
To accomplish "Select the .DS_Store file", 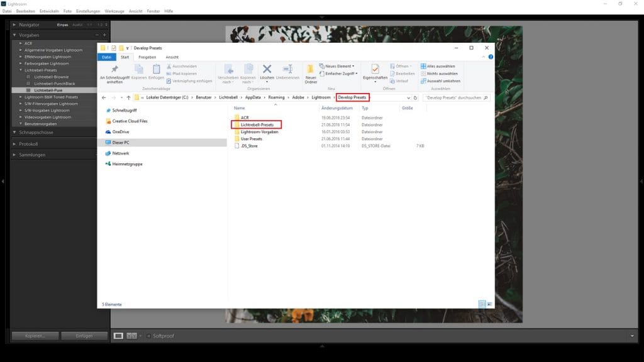I will [249, 146].
